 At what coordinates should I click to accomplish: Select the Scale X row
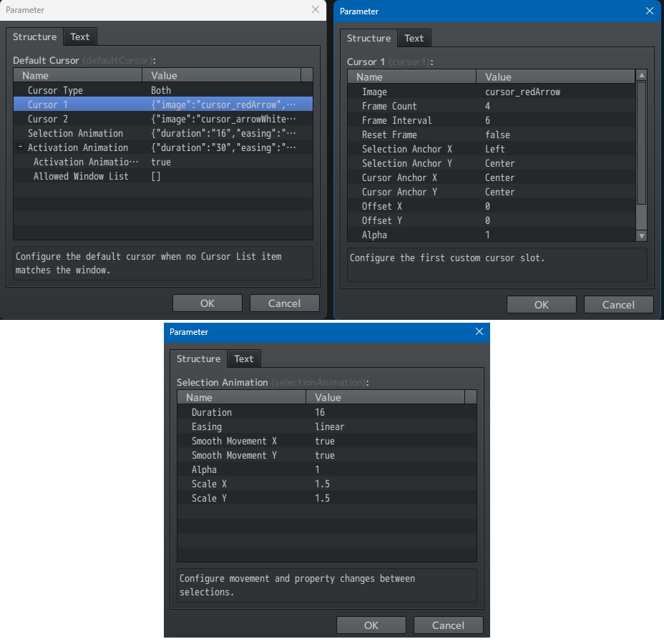327,484
